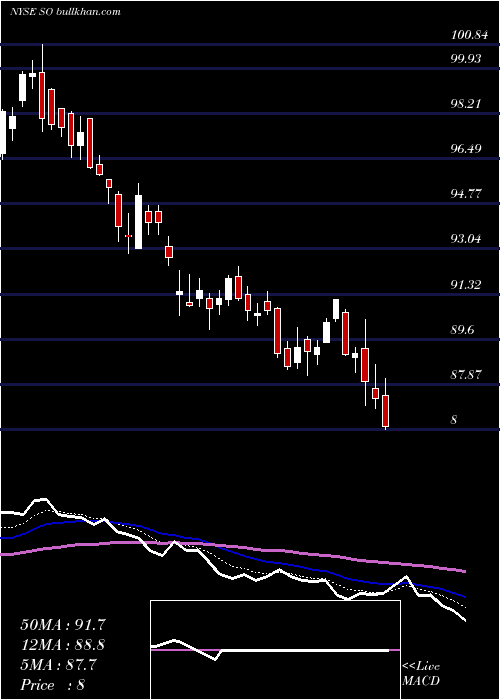Select the 96.49 price level label

click(x=466, y=148)
